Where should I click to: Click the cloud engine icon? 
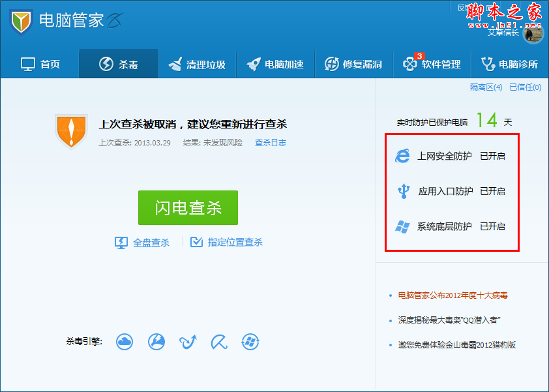click(125, 342)
